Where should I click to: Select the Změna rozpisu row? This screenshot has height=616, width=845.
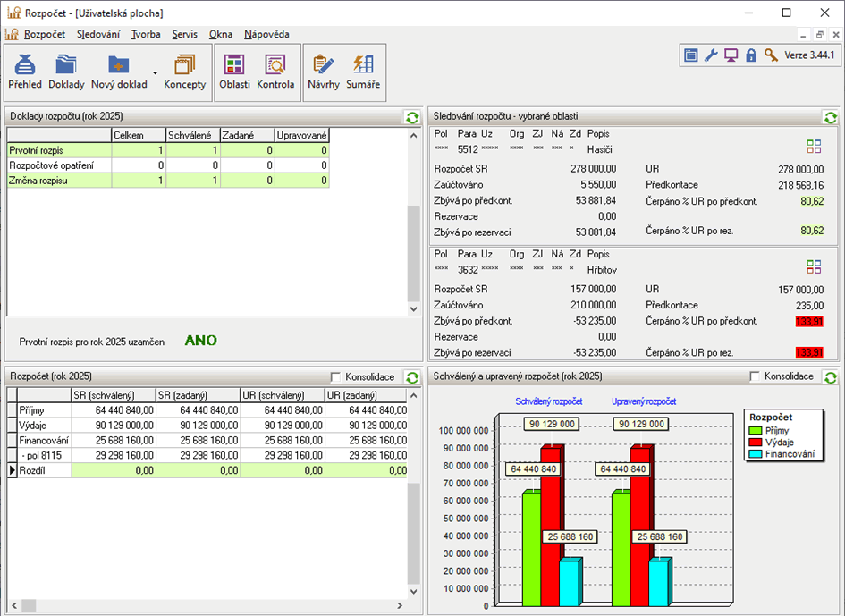(36, 181)
